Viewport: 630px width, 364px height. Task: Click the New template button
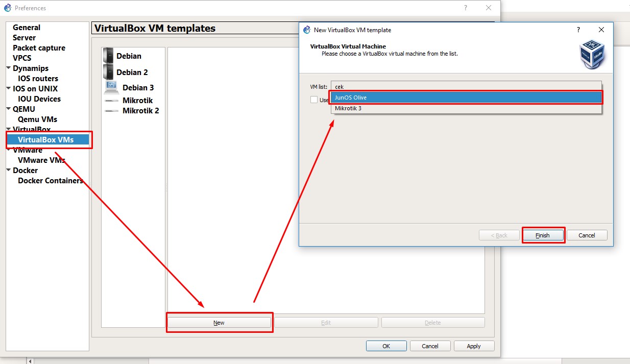tap(219, 323)
